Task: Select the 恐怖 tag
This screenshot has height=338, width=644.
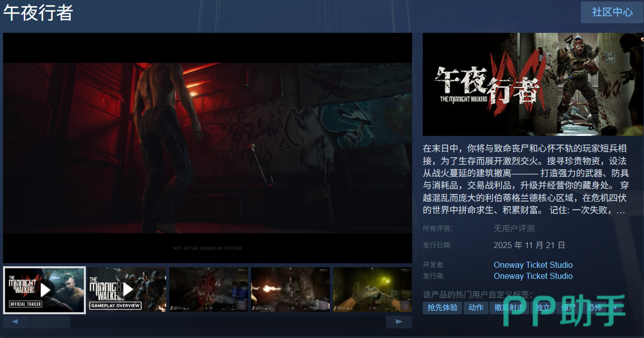Action: pos(595,308)
